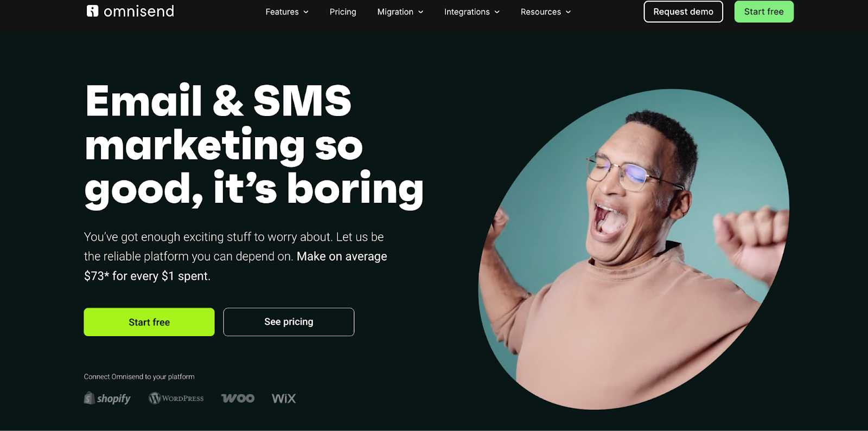Image resolution: width=868 pixels, height=431 pixels.
Task: Click the hero image of cheering man
Action: 634,249
